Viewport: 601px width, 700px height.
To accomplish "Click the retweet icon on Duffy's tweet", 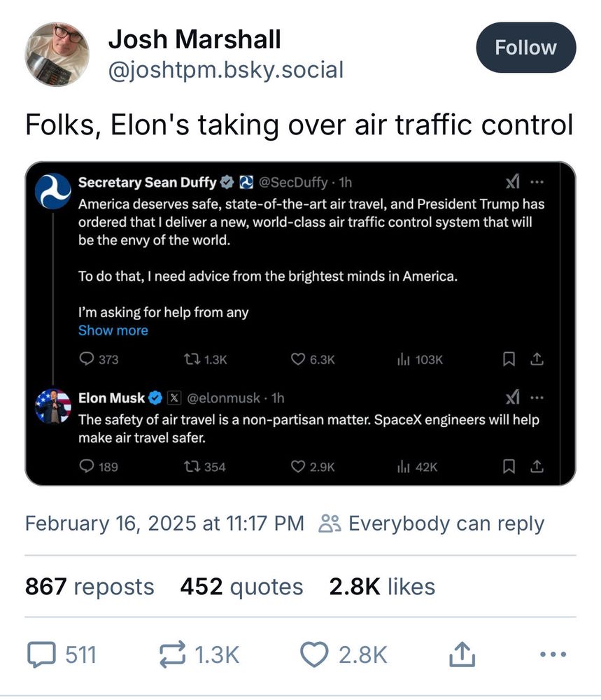I will pos(190,359).
